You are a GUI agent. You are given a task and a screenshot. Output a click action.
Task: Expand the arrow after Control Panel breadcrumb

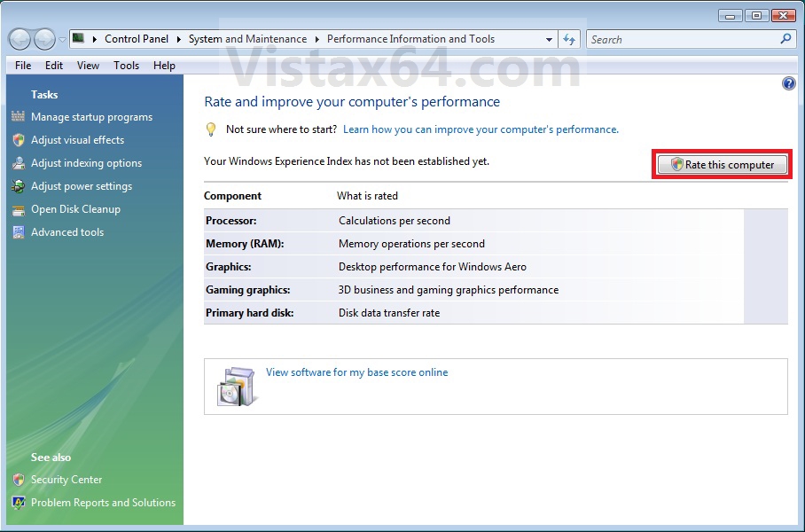tap(179, 39)
